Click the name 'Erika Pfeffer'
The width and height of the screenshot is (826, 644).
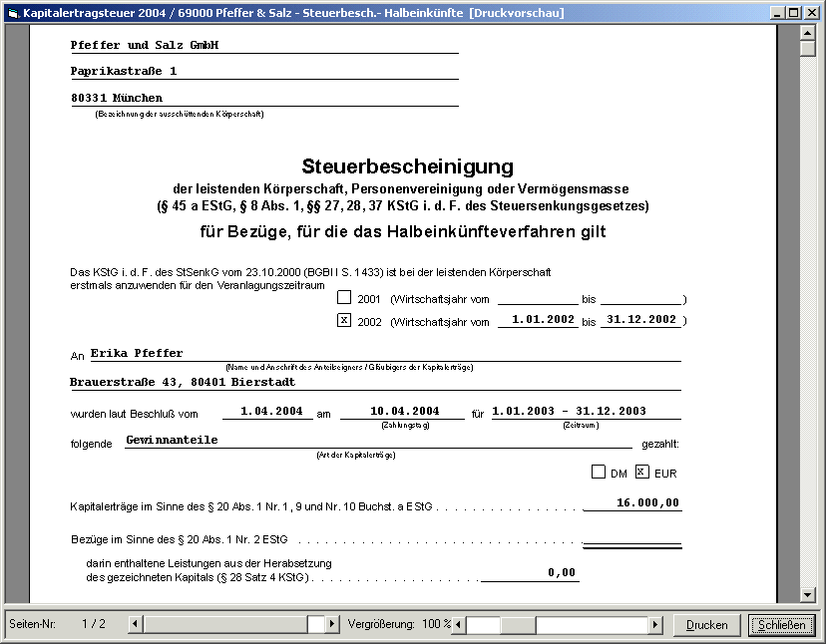point(137,353)
